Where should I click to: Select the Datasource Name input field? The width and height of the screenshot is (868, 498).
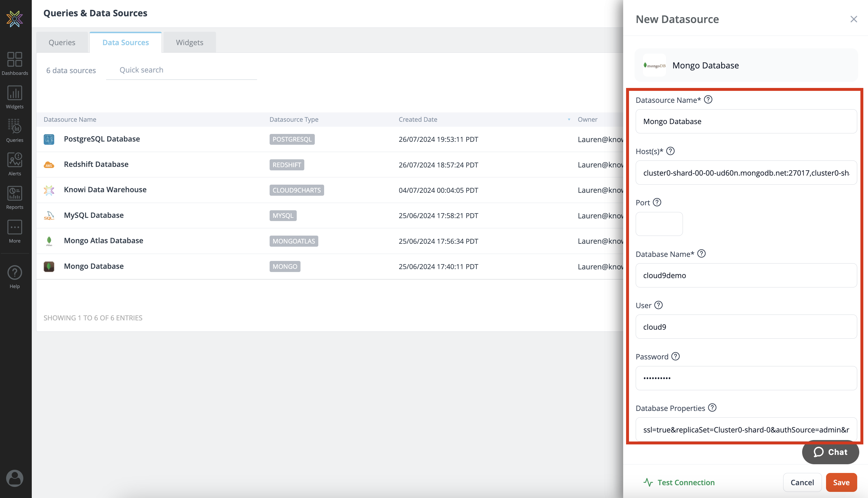746,121
